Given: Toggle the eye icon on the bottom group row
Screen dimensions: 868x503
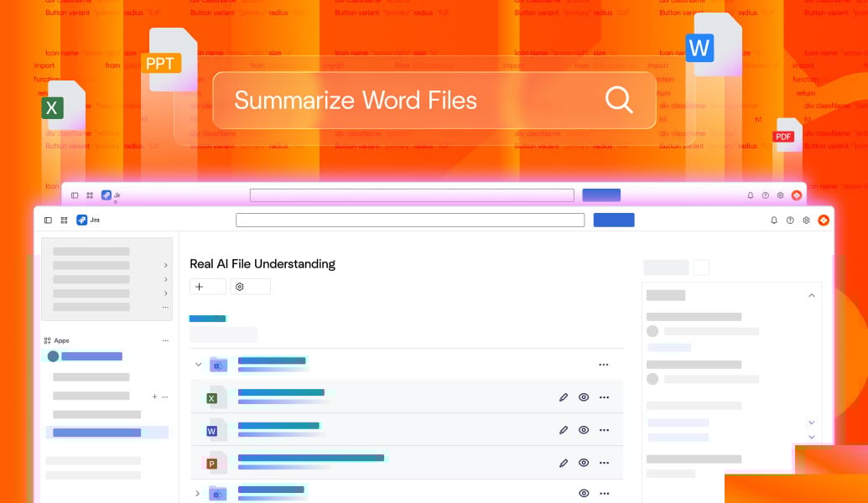Looking at the screenshot, I should coord(584,494).
